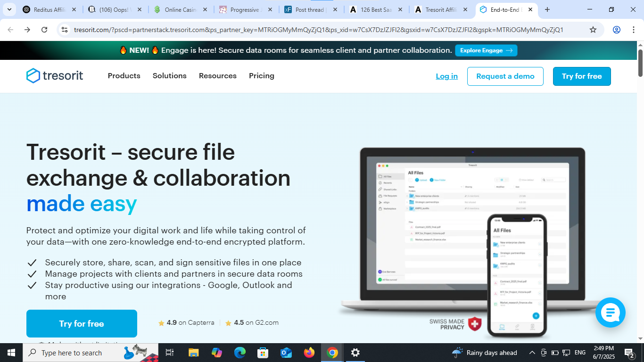
Task: Bookmark this page with the star icon
Action: [593, 30]
